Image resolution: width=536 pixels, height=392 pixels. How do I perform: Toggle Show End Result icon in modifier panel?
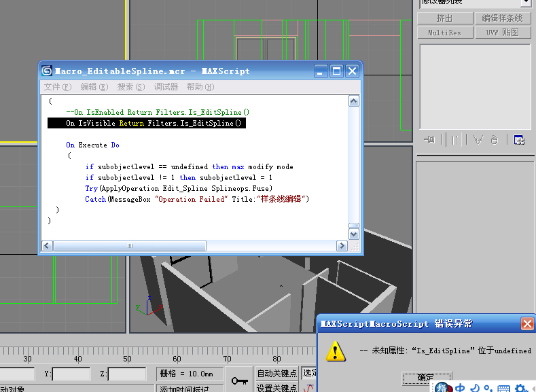tap(454, 140)
